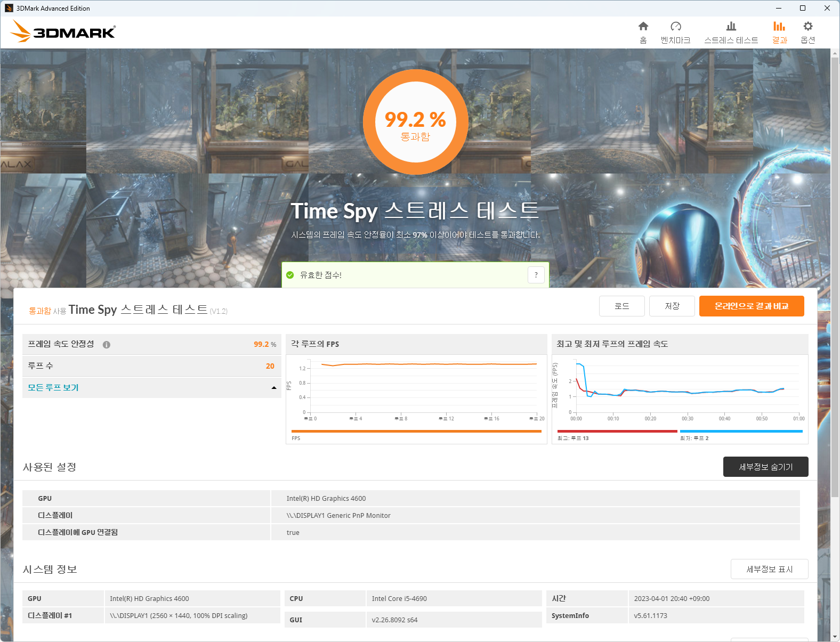840x642 pixels.
Task: Click the 로드 button
Action: coord(622,306)
